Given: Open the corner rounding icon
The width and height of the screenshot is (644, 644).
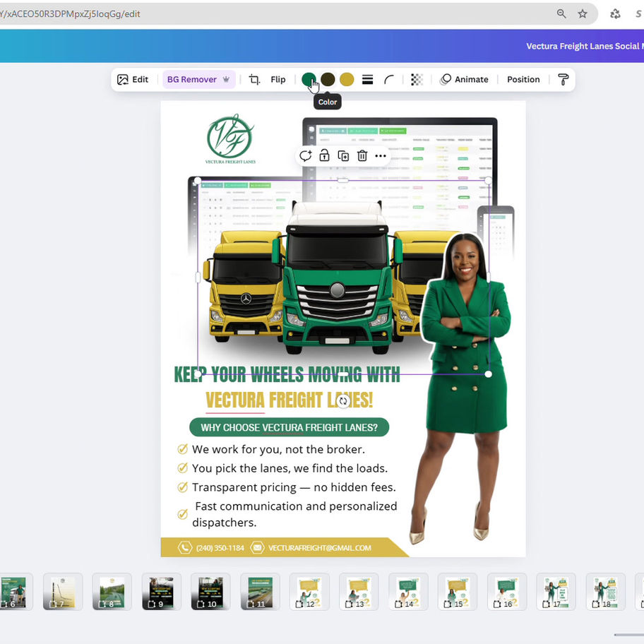Looking at the screenshot, I should tap(388, 79).
